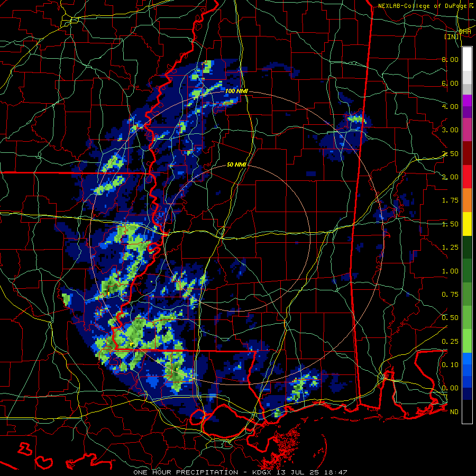This screenshot has width=476, height=476.
Task: Click the 6.00 legend label
Action: click(x=450, y=83)
